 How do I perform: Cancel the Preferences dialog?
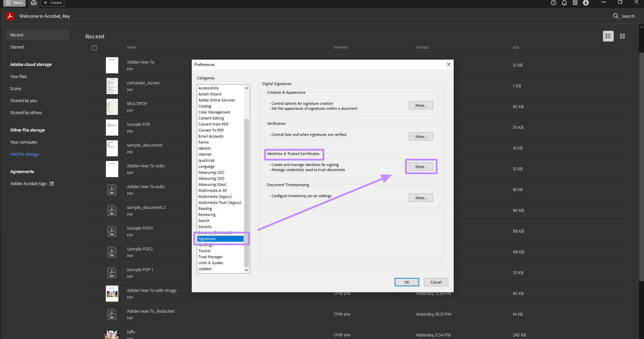tap(436, 282)
